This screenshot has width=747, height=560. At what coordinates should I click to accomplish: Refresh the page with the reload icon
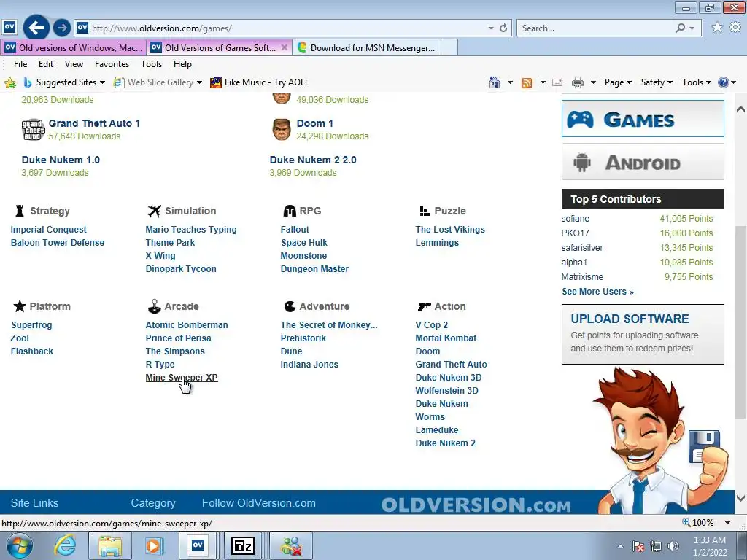(503, 28)
